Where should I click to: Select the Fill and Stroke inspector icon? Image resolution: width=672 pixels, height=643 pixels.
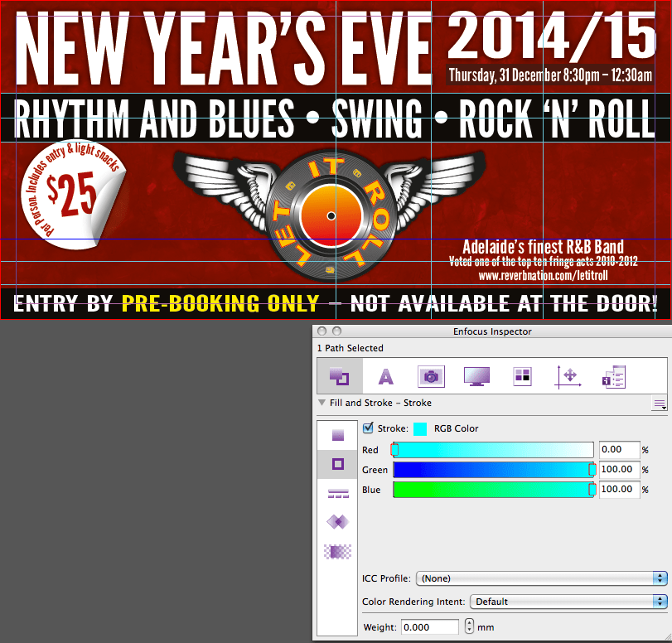[x=340, y=377]
